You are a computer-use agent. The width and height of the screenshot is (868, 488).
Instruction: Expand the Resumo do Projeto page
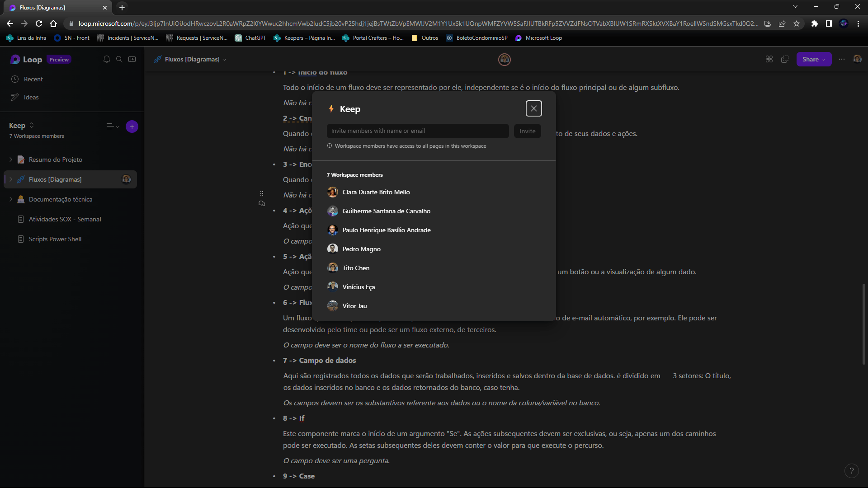pyautogui.click(x=11, y=160)
